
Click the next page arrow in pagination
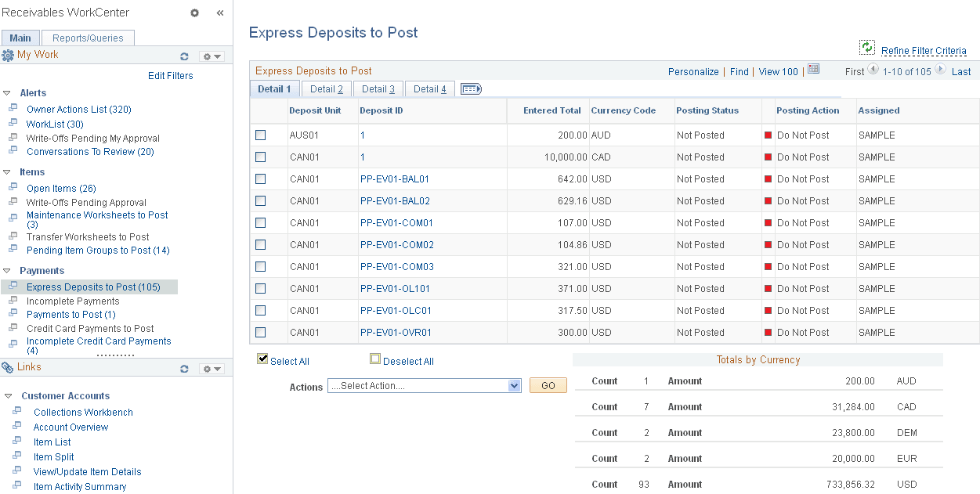point(940,70)
